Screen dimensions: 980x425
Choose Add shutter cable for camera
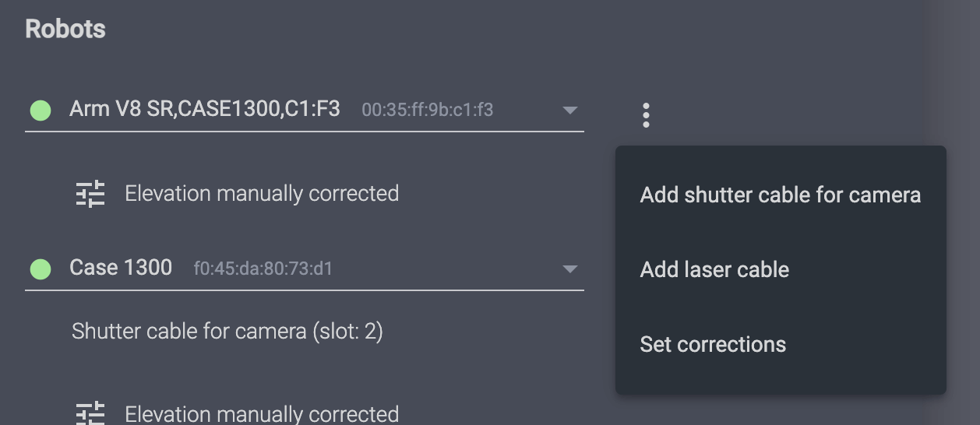(x=780, y=195)
